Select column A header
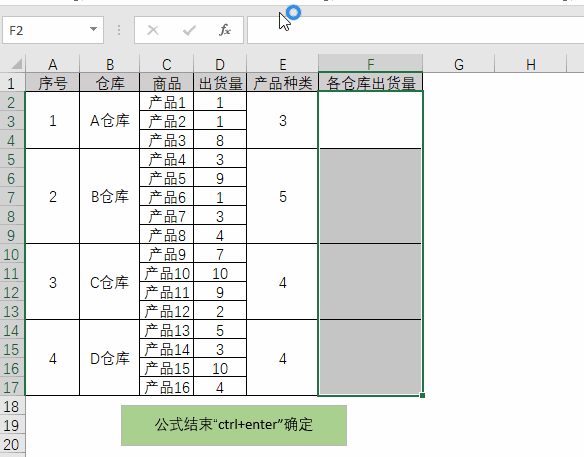The image size is (584, 457). click(x=53, y=64)
